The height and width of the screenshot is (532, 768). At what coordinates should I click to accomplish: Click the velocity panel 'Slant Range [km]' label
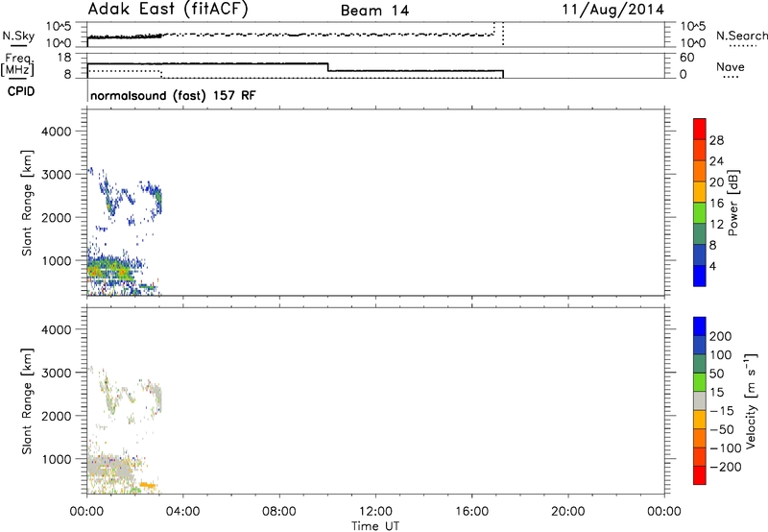[x=27, y=401]
